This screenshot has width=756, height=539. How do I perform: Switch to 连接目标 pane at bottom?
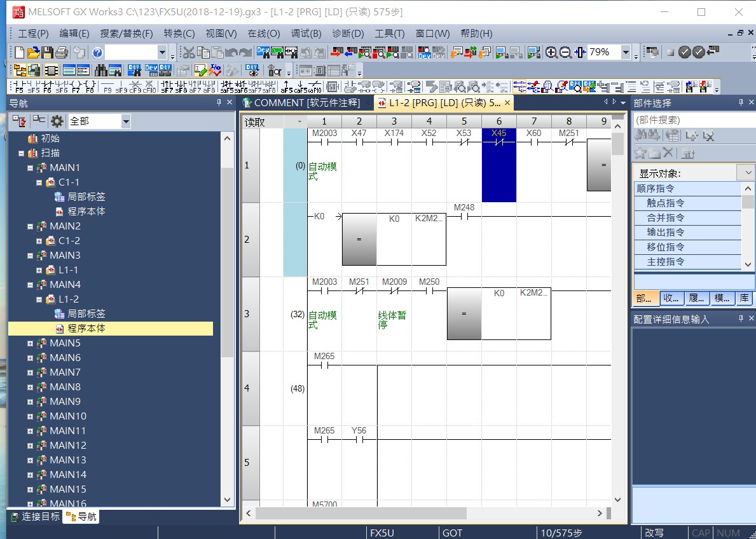coord(35,517)
